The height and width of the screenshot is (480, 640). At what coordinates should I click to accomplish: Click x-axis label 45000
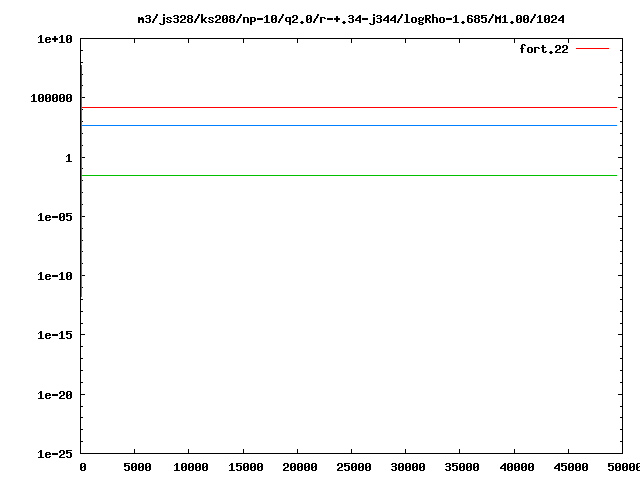571,467
